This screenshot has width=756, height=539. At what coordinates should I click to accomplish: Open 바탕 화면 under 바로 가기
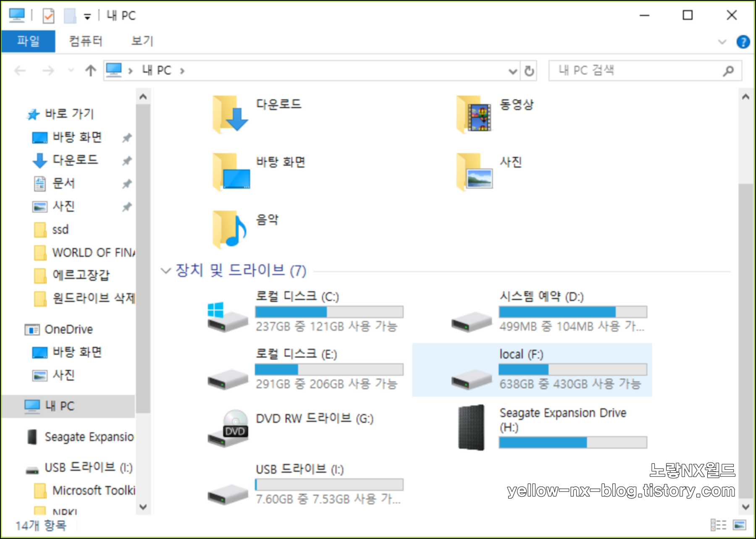coord(67,137)
